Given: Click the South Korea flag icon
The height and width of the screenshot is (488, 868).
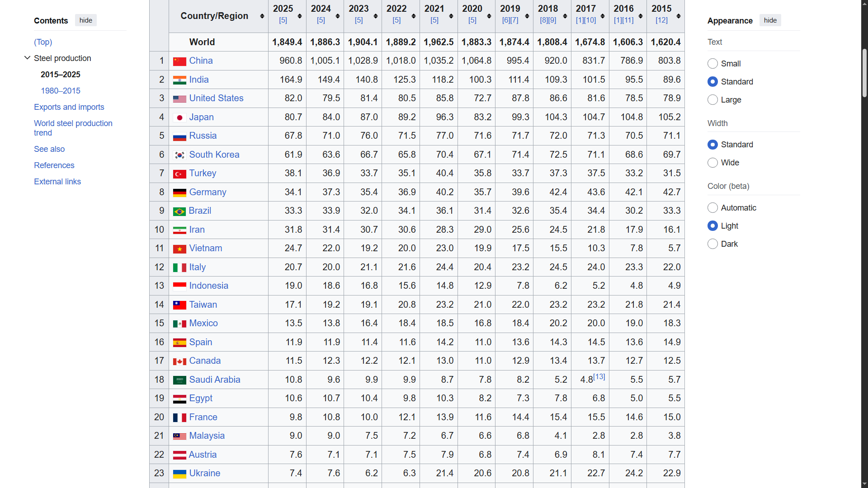Looking at the screenshot, I should (x=179, y=155).
